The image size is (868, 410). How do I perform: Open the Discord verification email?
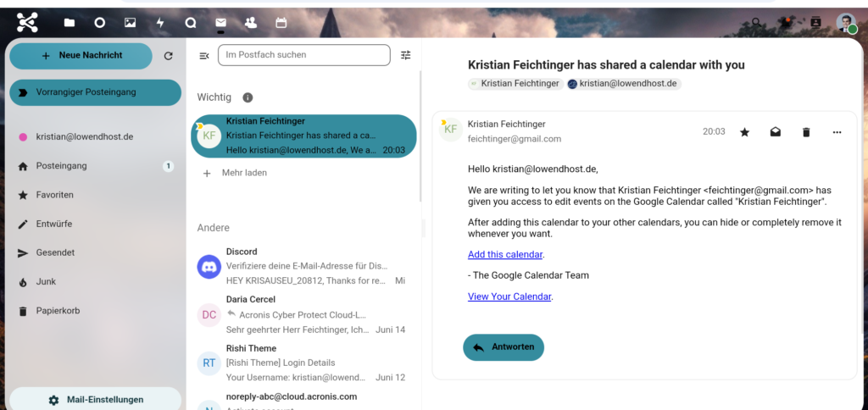304,267
